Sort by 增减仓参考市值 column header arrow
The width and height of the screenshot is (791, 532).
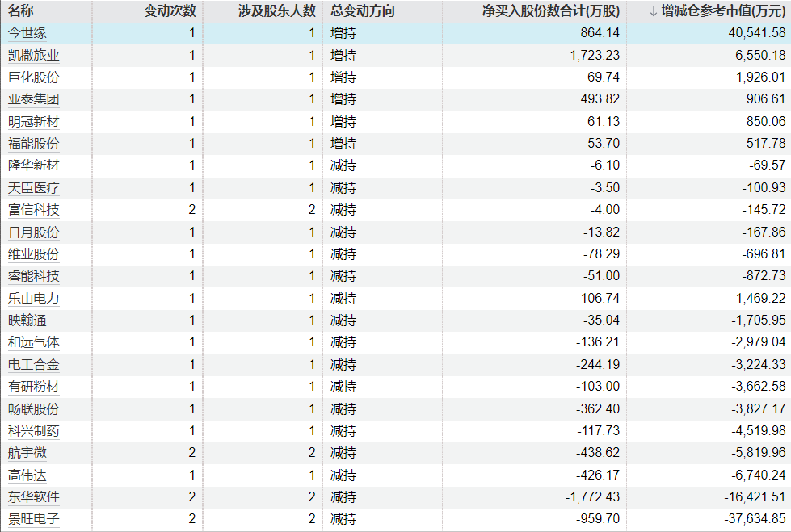(654, 11)
